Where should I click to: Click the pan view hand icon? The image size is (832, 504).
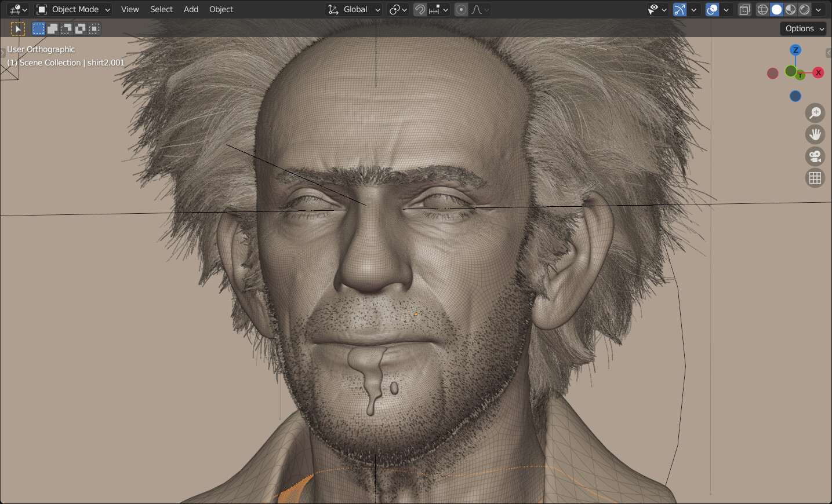(x=815, y=134)
